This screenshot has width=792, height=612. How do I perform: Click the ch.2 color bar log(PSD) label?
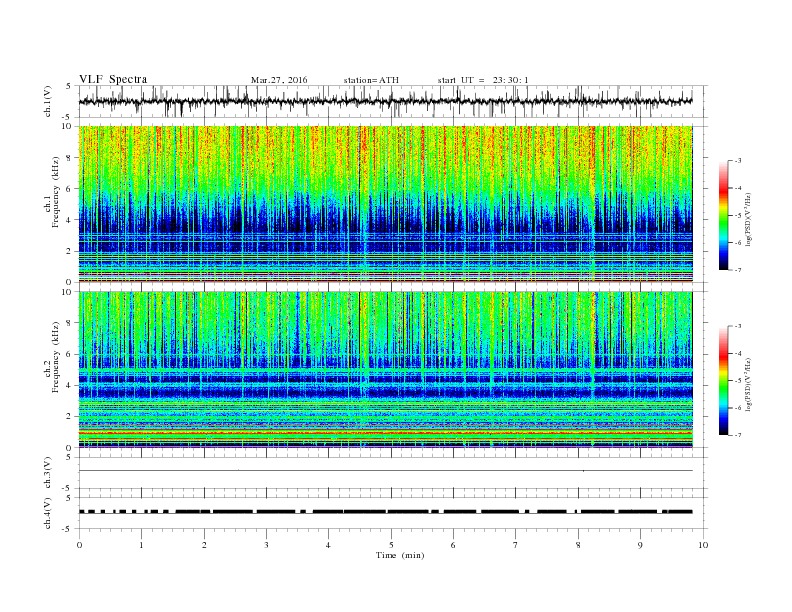click(748, 384)
